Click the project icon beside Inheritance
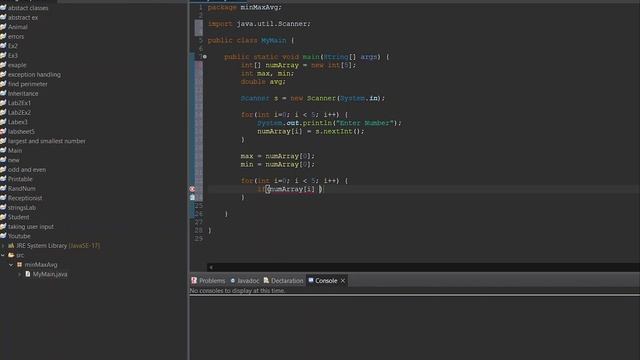640x360 pixels. click(3, 93)
